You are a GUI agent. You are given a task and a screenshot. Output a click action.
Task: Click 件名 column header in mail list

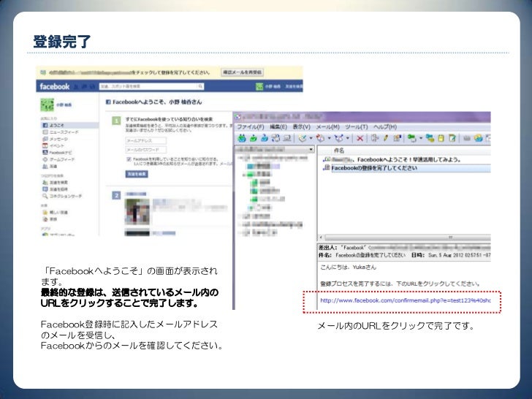pyautogui.click(x=339, y=151)
